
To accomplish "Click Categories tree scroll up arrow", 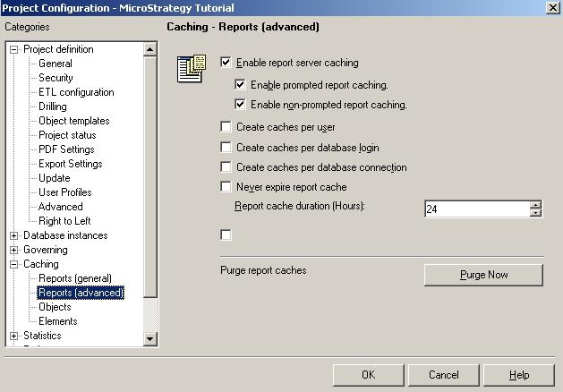I will [150, 49].
